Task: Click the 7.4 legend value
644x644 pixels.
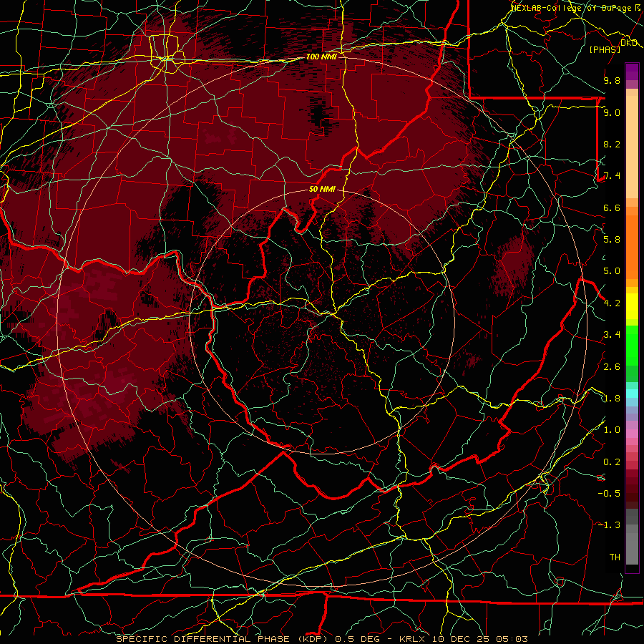Action: 612,176
